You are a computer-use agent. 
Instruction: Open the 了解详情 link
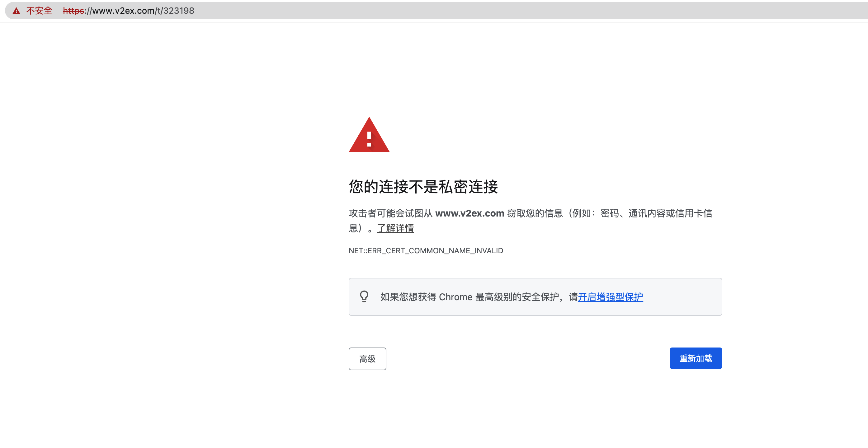point(395,228)
